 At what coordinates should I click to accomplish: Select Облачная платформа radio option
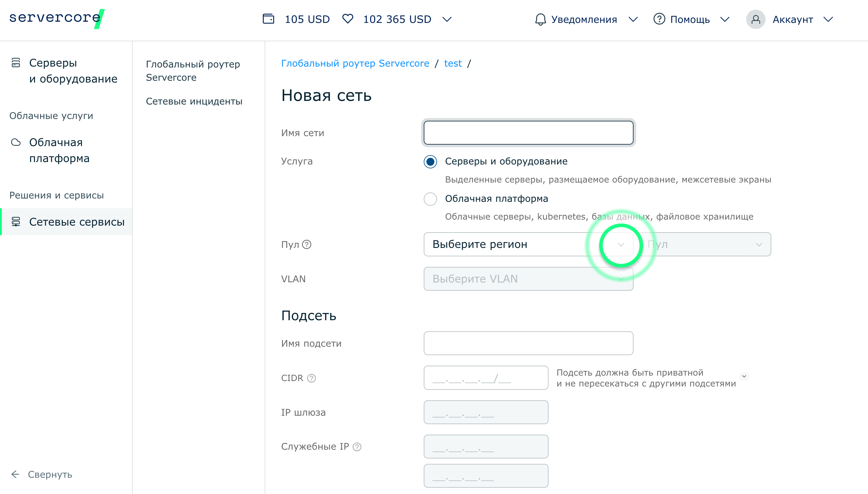click(430, 199)
